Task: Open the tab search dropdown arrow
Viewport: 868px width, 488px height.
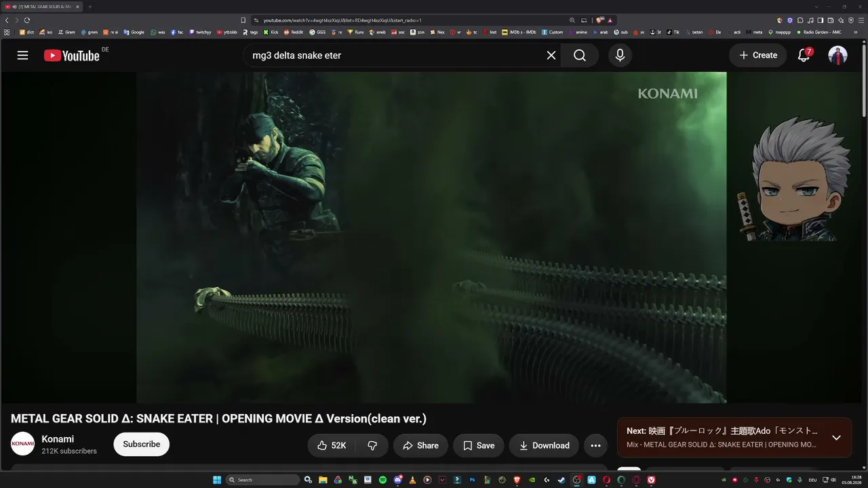Action: click(x=817, y=7)
